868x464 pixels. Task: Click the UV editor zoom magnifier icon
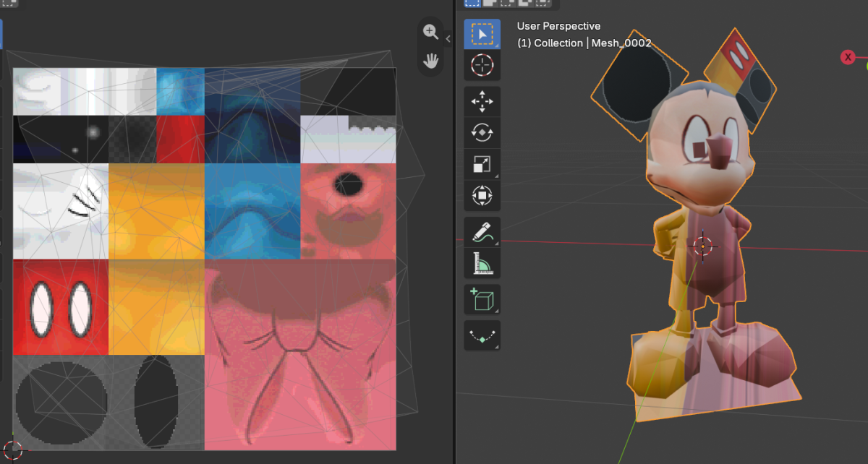click(431, 32)
